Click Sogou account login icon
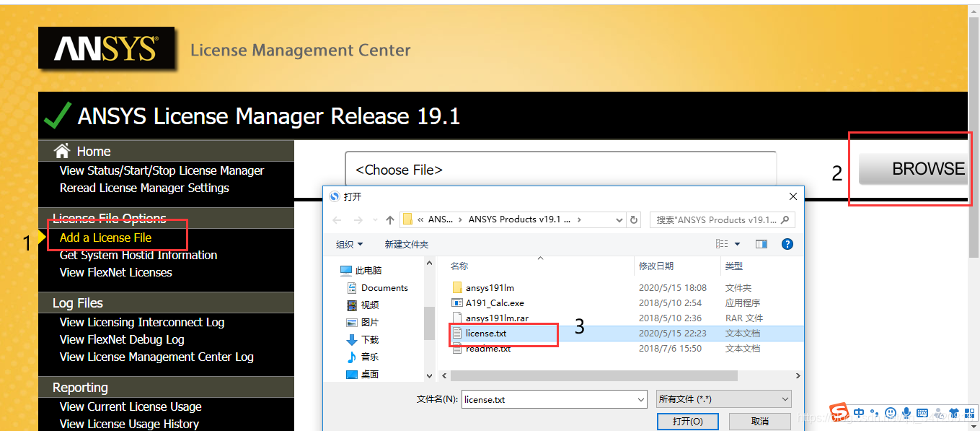Image resolution: width=980 pixels, height=431 pixels. pos(938,412)
